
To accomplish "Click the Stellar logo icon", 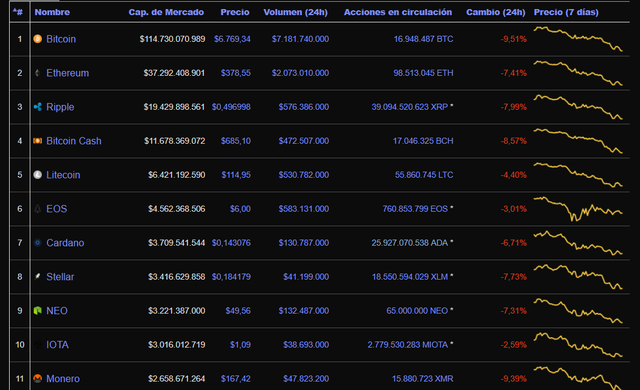I will point(38,277).
